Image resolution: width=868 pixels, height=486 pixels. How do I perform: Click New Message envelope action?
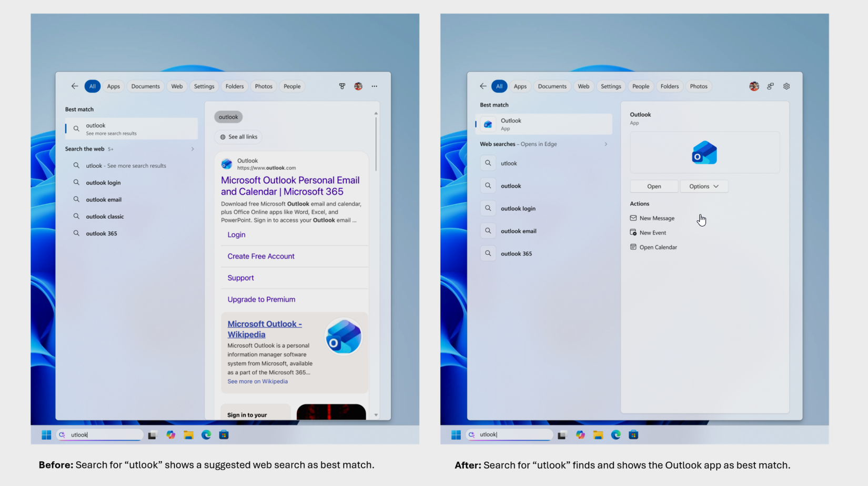point(652,218)
